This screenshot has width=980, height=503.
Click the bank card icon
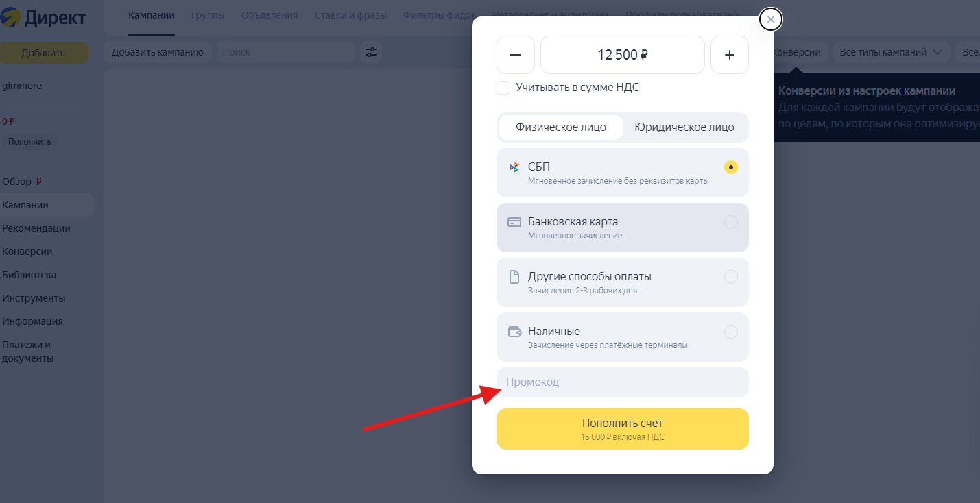point(514,222)
